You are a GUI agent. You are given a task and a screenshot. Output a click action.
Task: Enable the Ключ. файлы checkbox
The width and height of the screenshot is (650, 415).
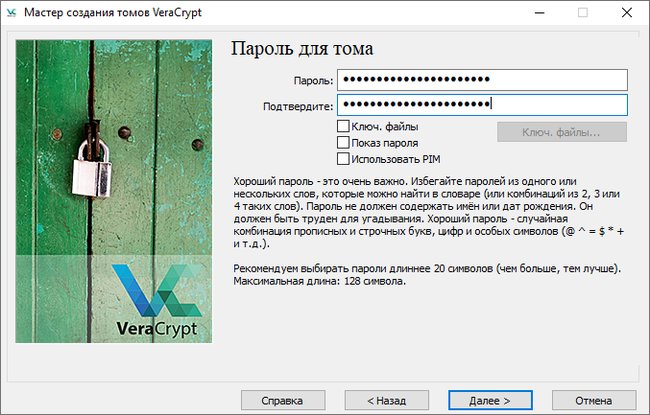pos(343,126)
